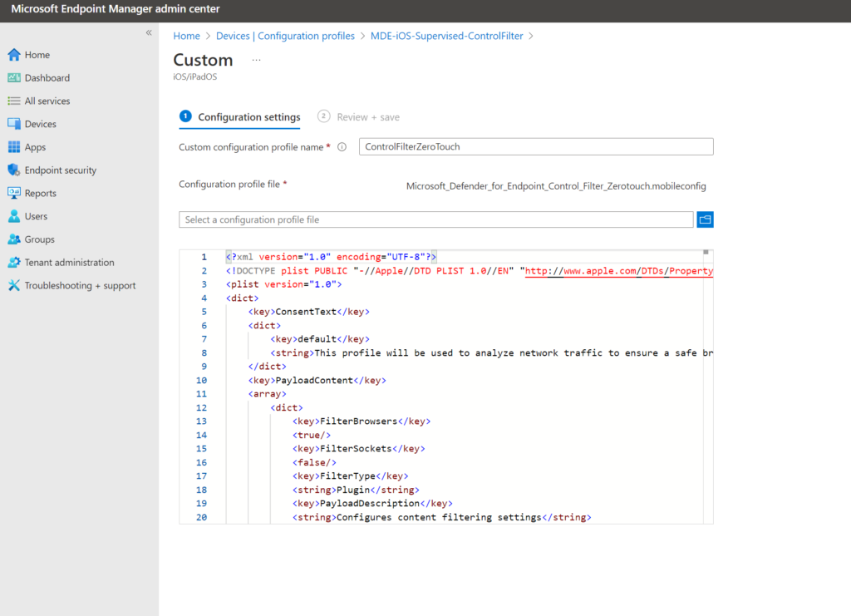Click the code editor scrollbar thumb

click(x=706, y=253)
